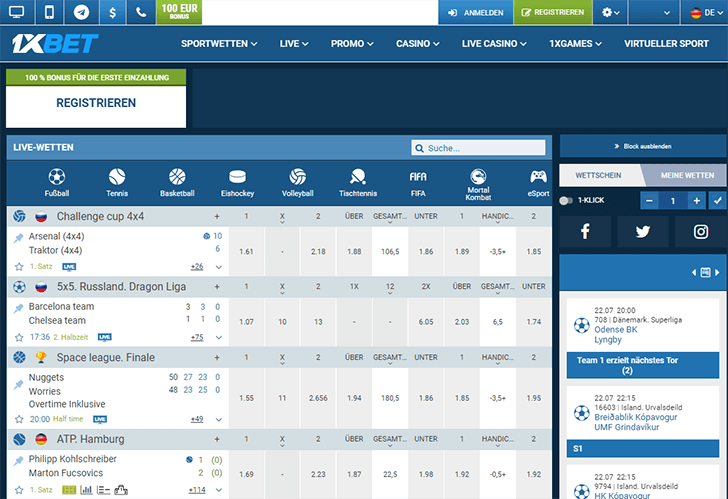
Task: Go to VIRTUELLER SPORT
Action: [666, 44]
